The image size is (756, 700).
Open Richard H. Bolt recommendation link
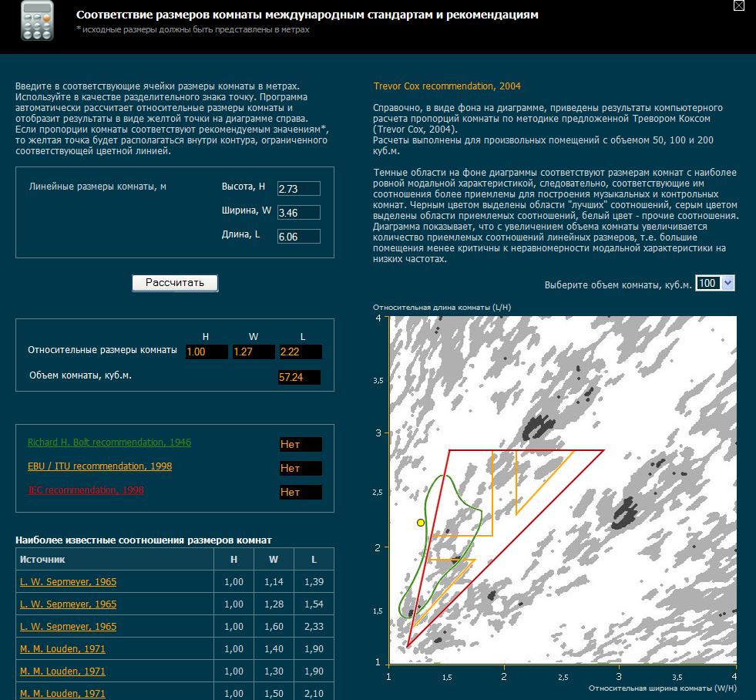[x=109, y=443]
